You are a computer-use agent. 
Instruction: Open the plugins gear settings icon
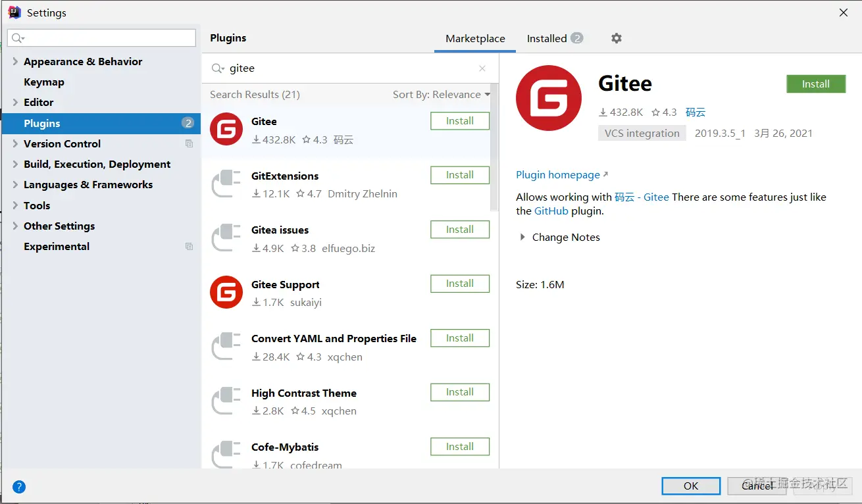click(616, 38)
